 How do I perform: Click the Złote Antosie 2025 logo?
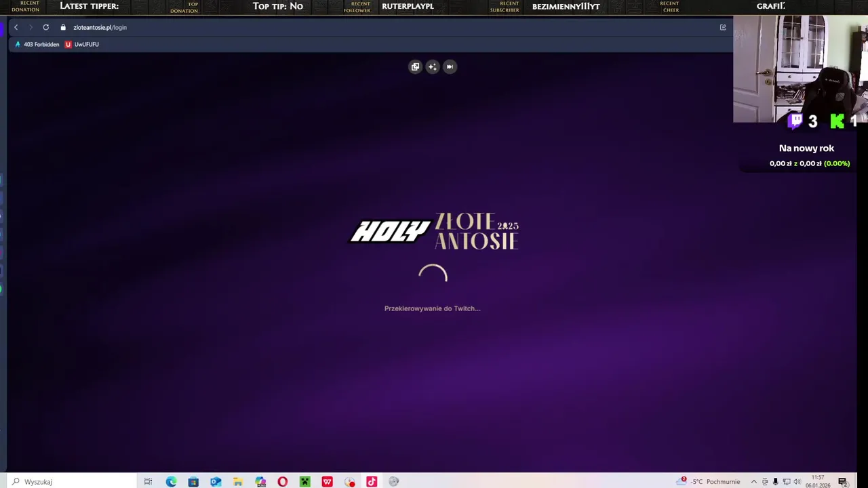coord(477,231)
